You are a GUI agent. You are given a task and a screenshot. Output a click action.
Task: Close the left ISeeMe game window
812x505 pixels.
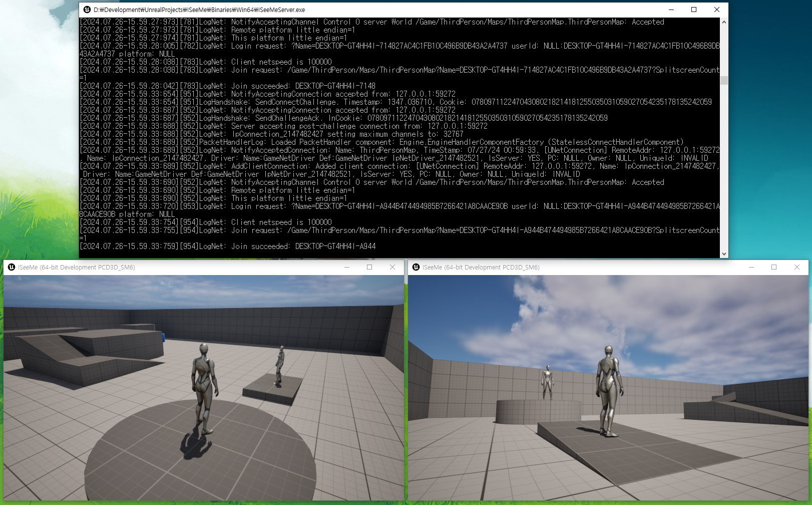[x=392, y=267]
